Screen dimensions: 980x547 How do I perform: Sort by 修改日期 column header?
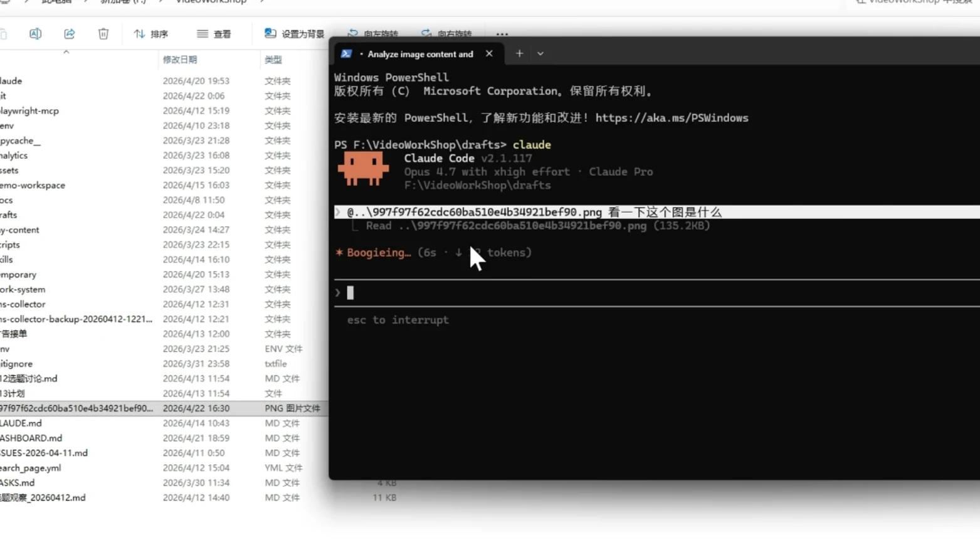click(x=180, y=60)
